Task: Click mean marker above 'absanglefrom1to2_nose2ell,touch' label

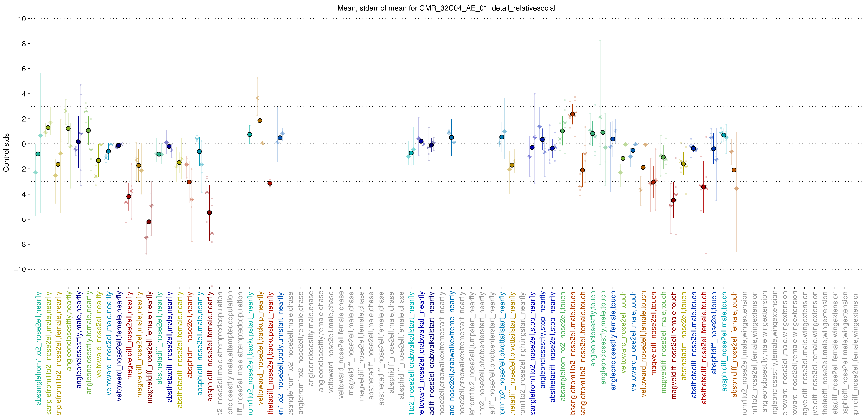Action: point(562,131)
